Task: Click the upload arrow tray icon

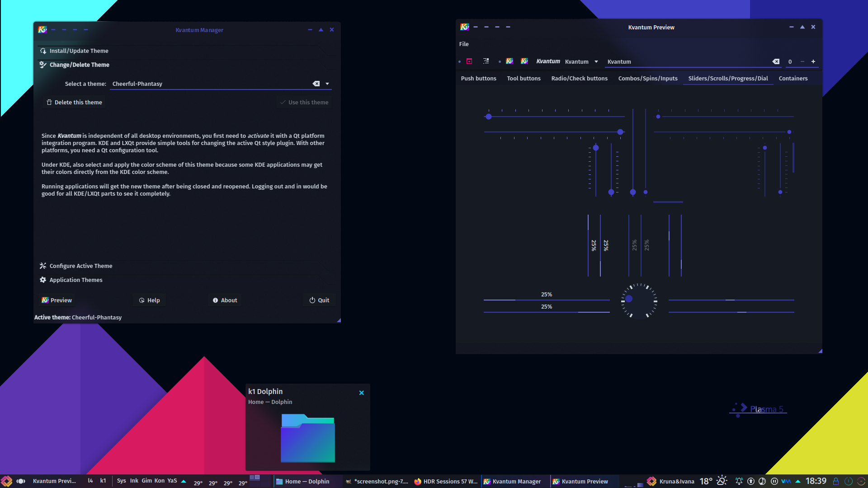Action: [x=751, y=481]
